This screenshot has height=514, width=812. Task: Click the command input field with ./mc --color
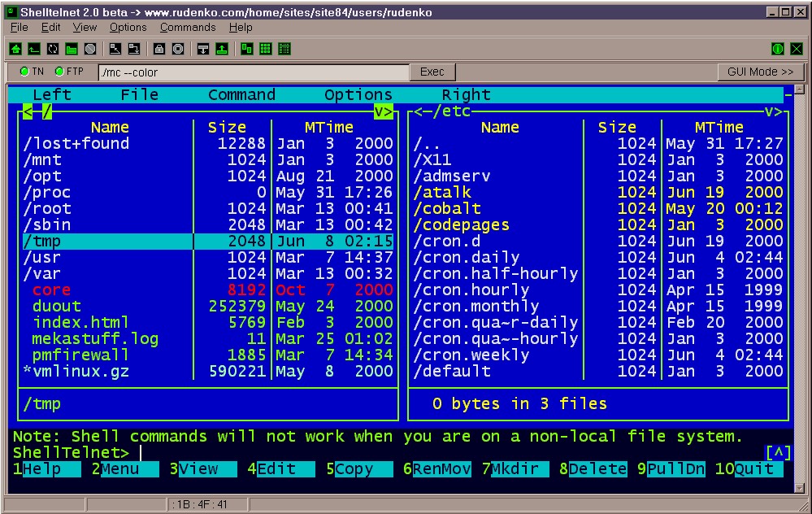[254, 72]
